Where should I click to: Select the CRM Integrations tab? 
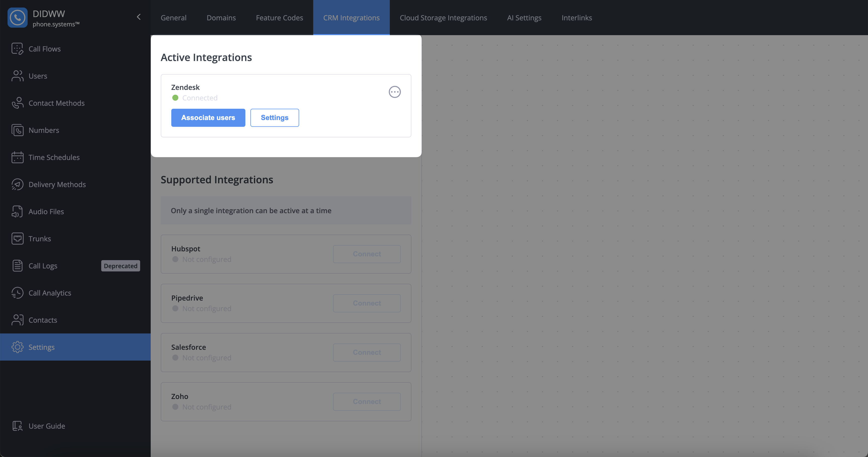click(x=351, y=18)
